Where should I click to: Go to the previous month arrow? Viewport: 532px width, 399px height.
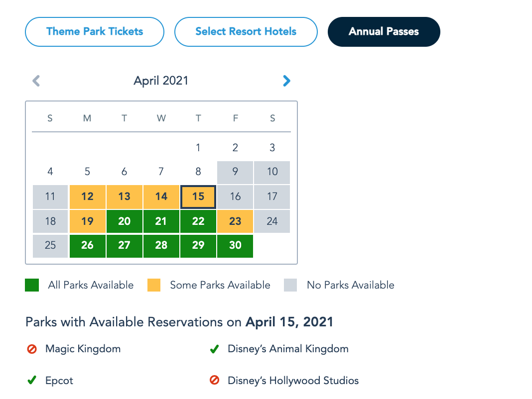point(36,81)
